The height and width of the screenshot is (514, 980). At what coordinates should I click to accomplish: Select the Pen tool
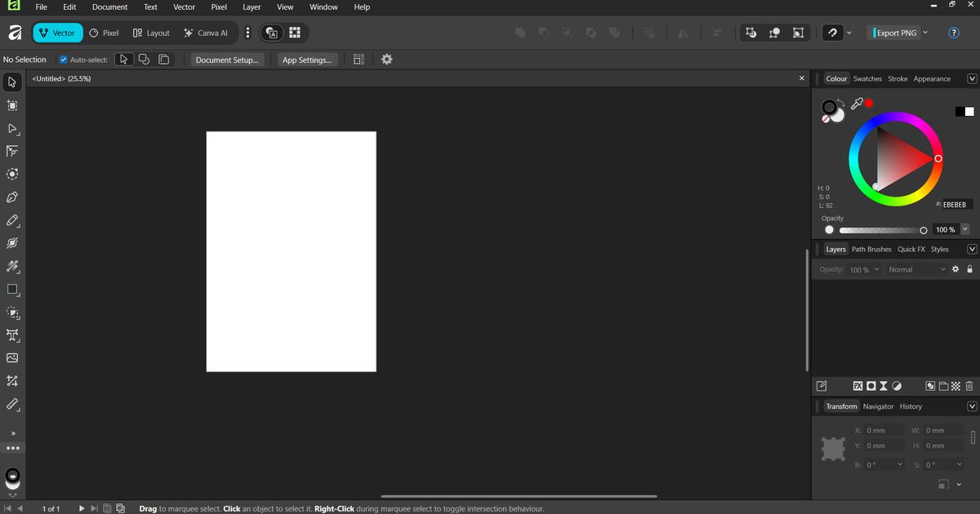(x=12, y=197)
